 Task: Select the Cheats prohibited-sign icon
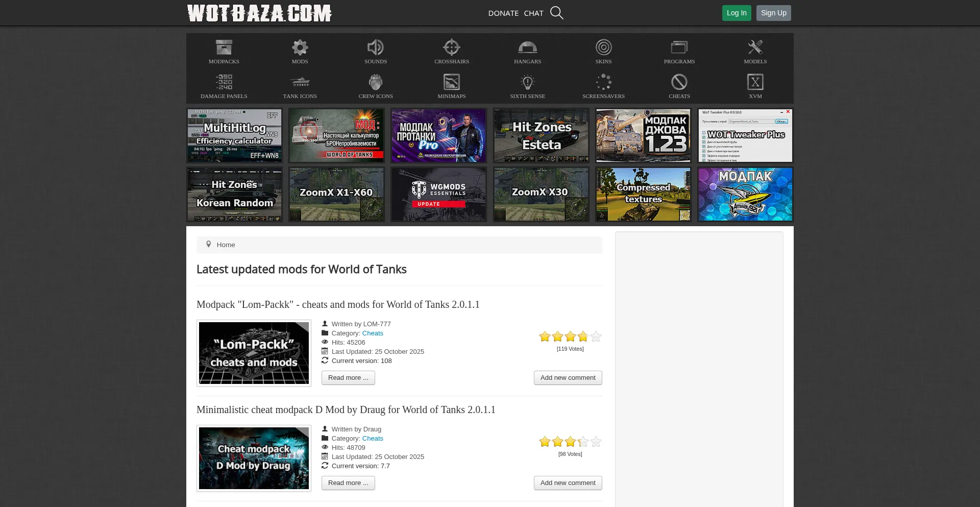point(679,83)
